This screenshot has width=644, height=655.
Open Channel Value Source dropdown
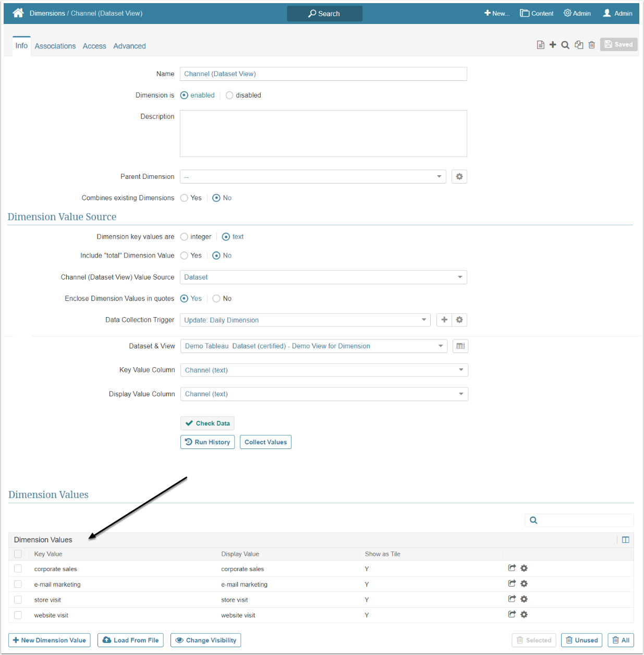point(323,277)
